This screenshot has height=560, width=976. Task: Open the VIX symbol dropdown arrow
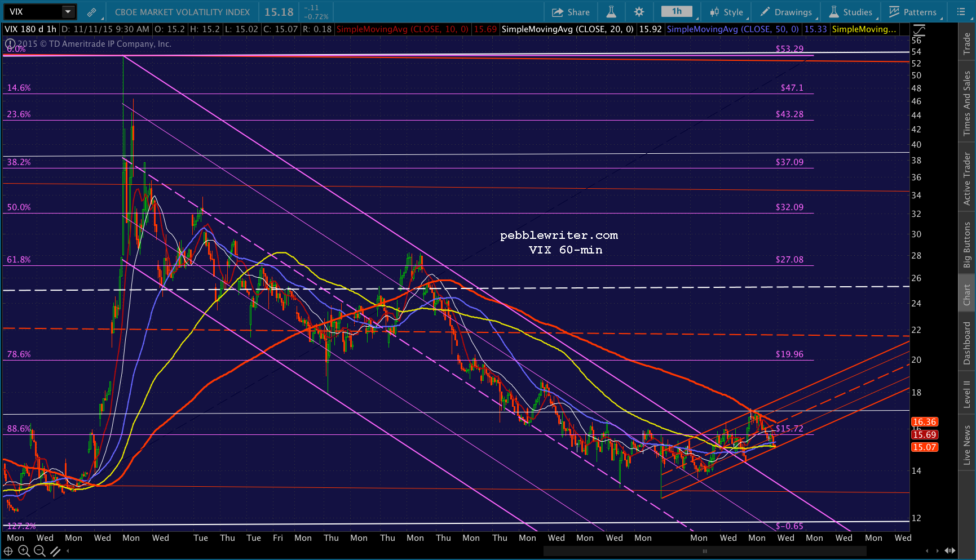pyautogui.click(x=68, y=12)
